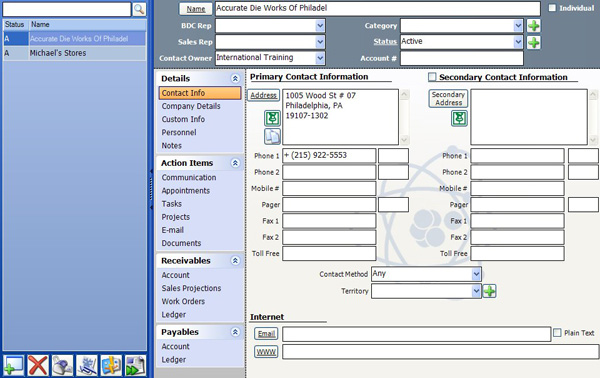Click the Secondary Address button
Viewport: 600px width, 378px height.
(x=448, y=99)
